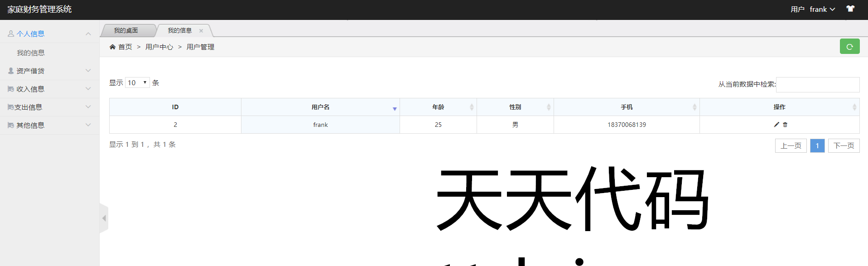Screen dimensions: 868x266
Task: Expand the 资产借贷 sidebar menu
Action: point(49,71)
